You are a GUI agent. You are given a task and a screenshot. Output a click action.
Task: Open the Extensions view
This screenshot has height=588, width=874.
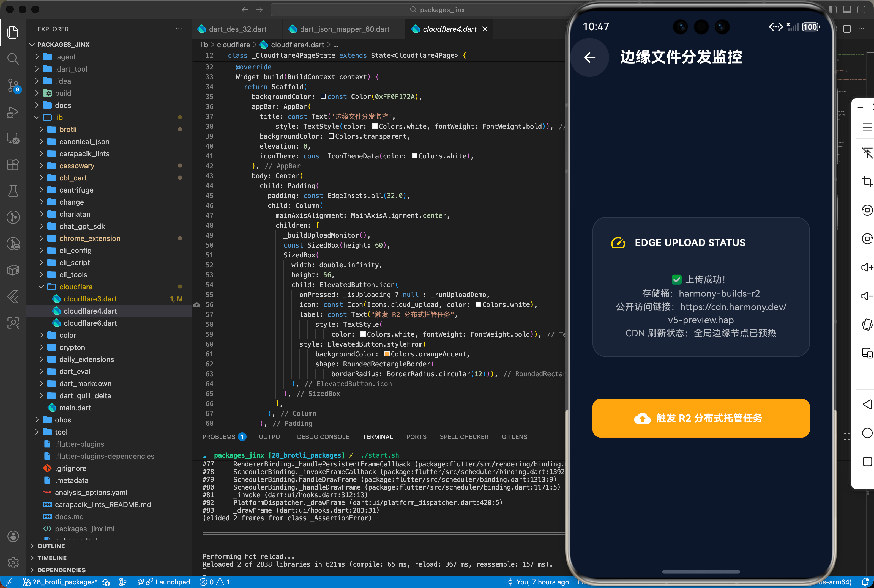13,165
